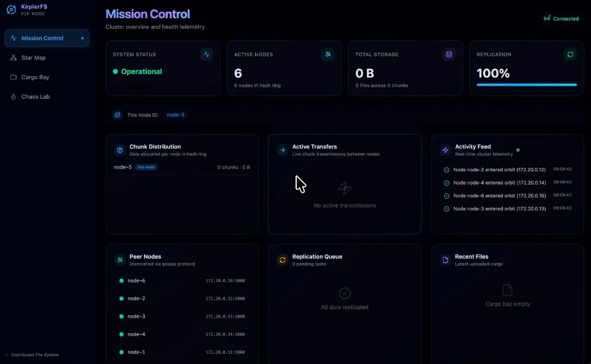The height and width of the screenshot is (364, 591).
Task: Open the node-5 node ID link
Action: tap(176, 115)
